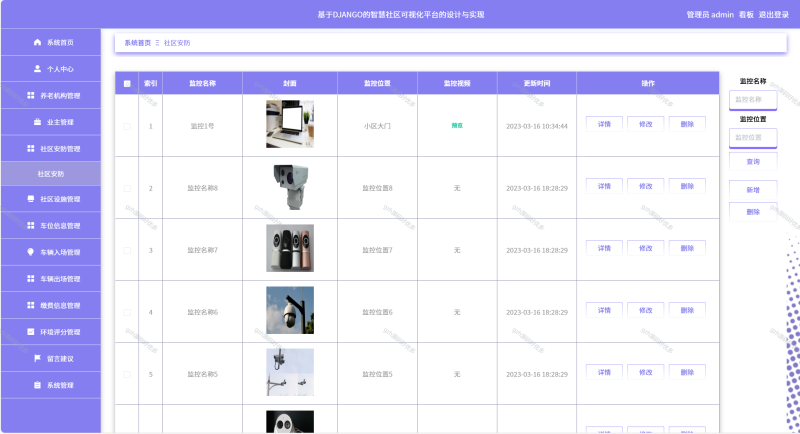The width and height of the screenshot is (800, 434).
Task: Open the 留言建议 menu
Action: tap(51, 359)
